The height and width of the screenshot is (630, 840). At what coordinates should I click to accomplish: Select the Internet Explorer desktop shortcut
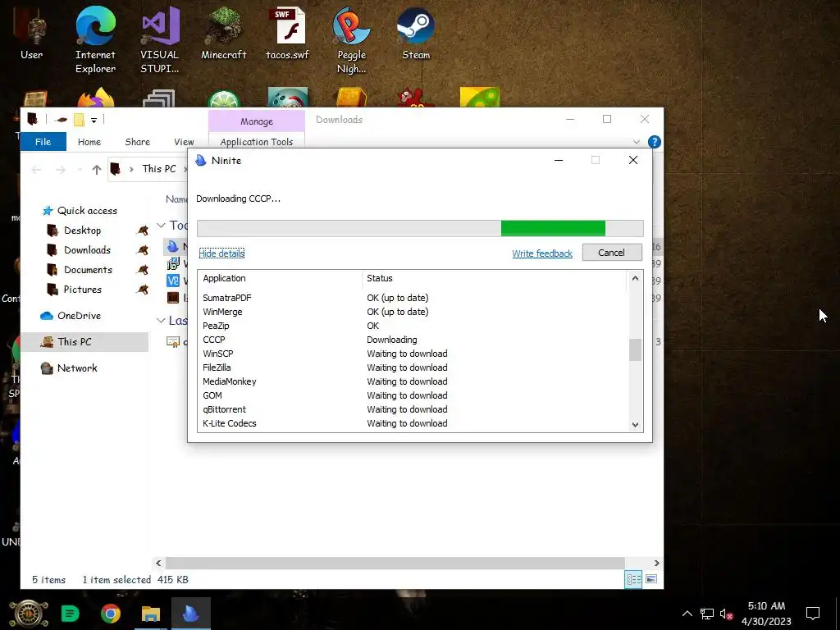(x=95, y=41)
